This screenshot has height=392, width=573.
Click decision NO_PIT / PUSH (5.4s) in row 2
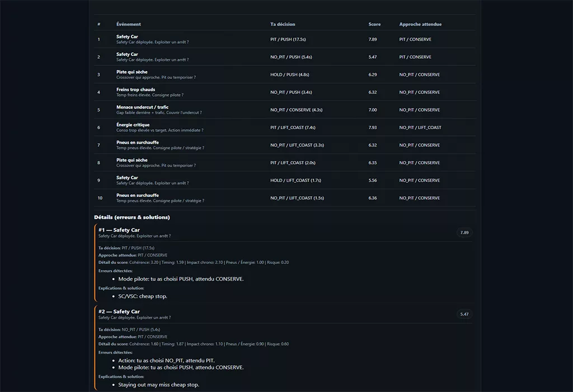291,57
